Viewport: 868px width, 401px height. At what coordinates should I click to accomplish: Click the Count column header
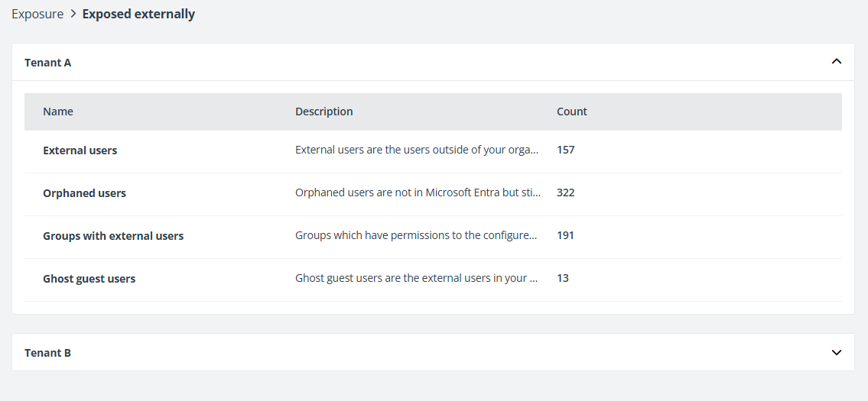(572, 112)
